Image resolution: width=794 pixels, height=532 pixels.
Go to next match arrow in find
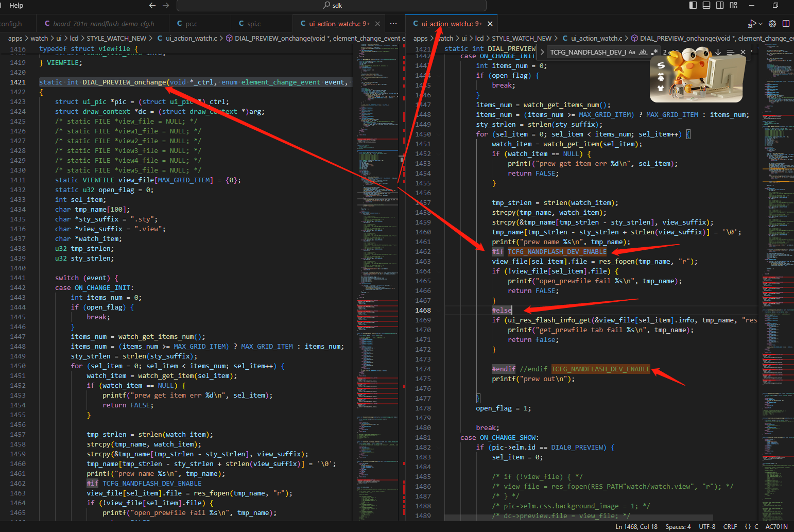(x=718, y=52)
